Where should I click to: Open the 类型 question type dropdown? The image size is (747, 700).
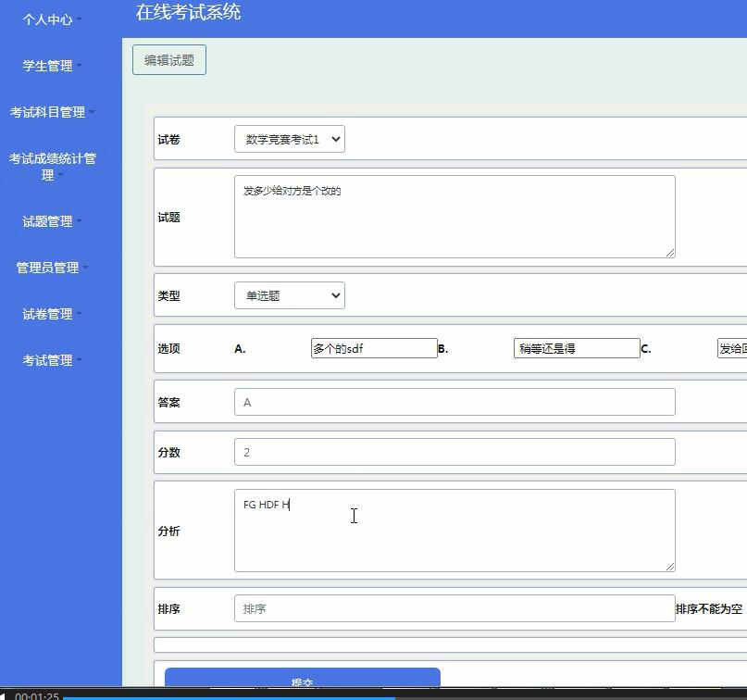pos(290,295)
